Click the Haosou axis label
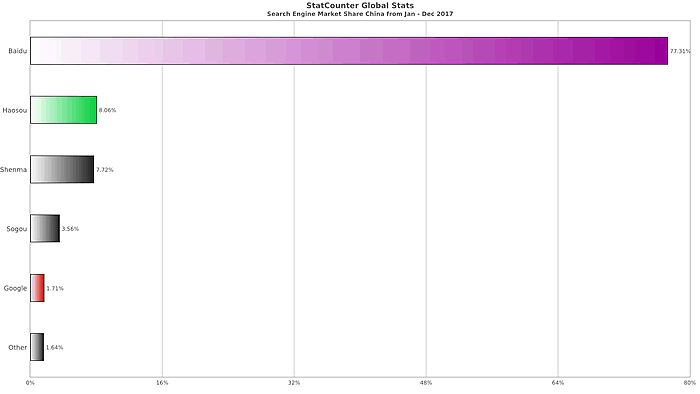The image size is (700, 394). pos(14,110)
